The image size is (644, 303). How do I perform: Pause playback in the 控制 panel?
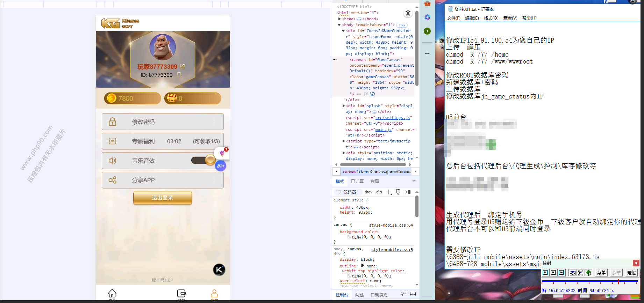coord(545,273)
